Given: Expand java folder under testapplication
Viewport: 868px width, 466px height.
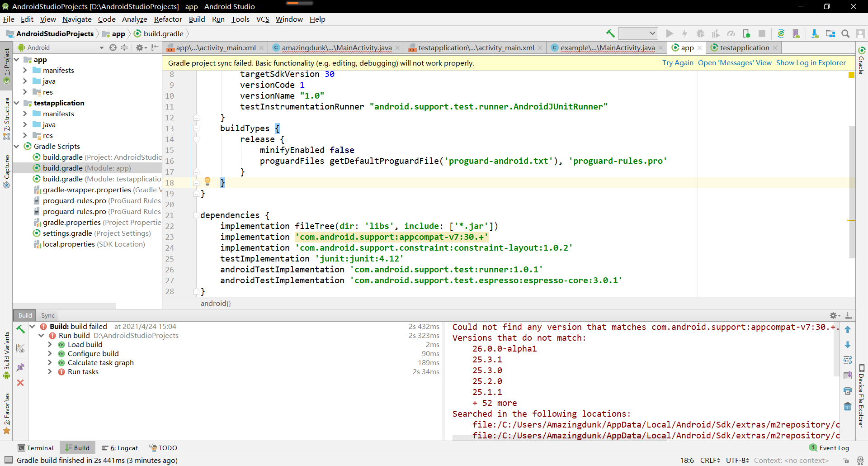Looking at the screenshot, I should point(25,124).
